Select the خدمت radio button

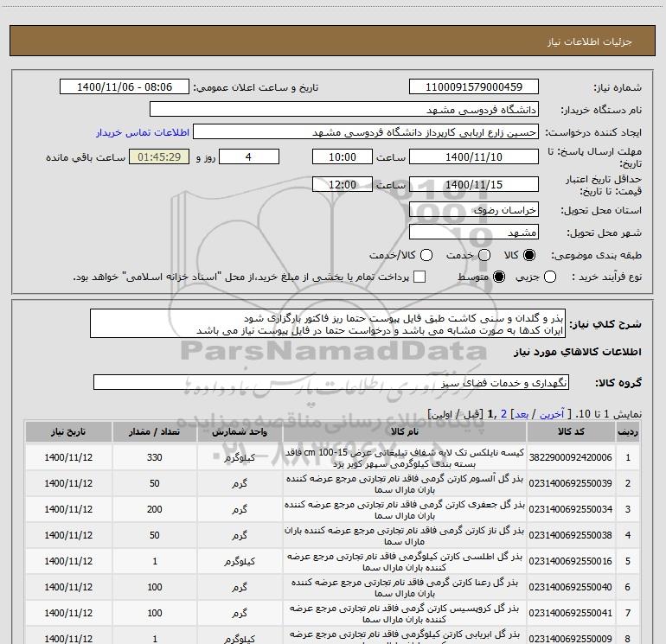(484, 255)
